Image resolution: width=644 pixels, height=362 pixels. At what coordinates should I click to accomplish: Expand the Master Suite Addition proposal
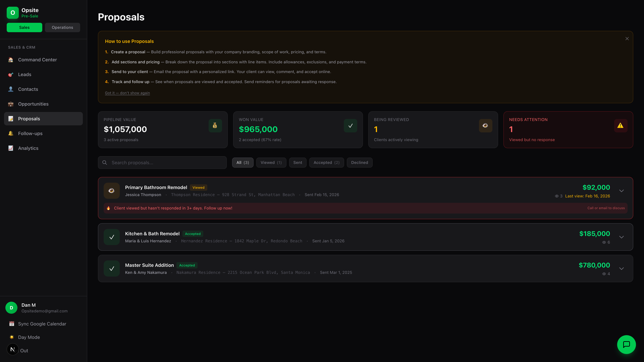click(x=622, y=268)
